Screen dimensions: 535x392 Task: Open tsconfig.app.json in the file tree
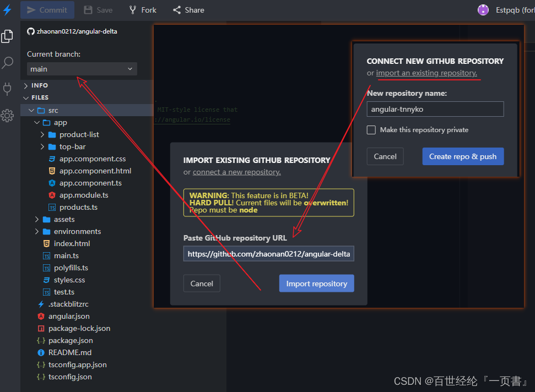coord(78,364)
